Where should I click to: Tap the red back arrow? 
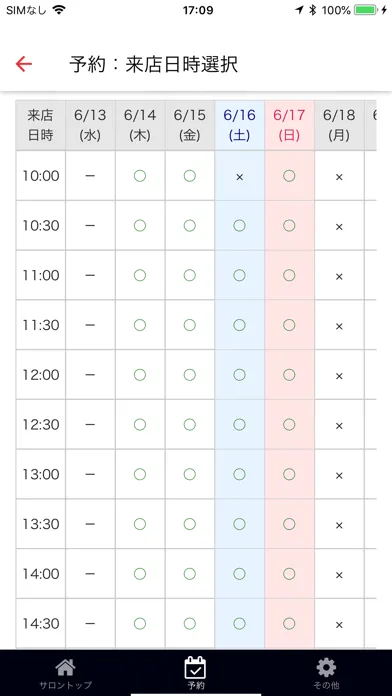pos(24,64)
